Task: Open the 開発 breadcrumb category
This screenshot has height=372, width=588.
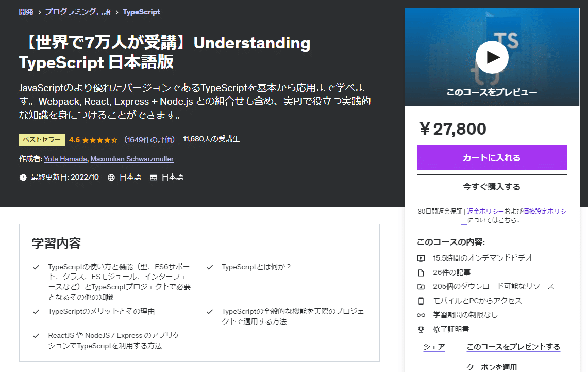Action: [26, 12]
